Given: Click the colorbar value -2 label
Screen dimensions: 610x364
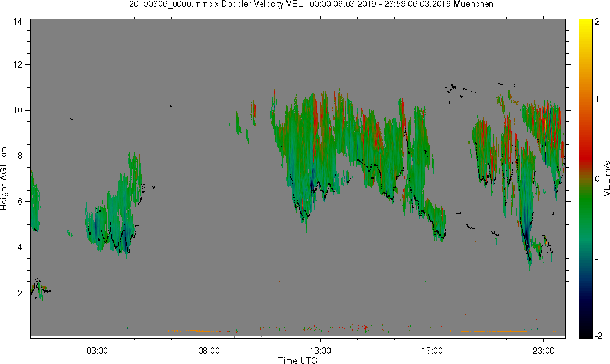Looking at the screenshot, I should (598, 336).
